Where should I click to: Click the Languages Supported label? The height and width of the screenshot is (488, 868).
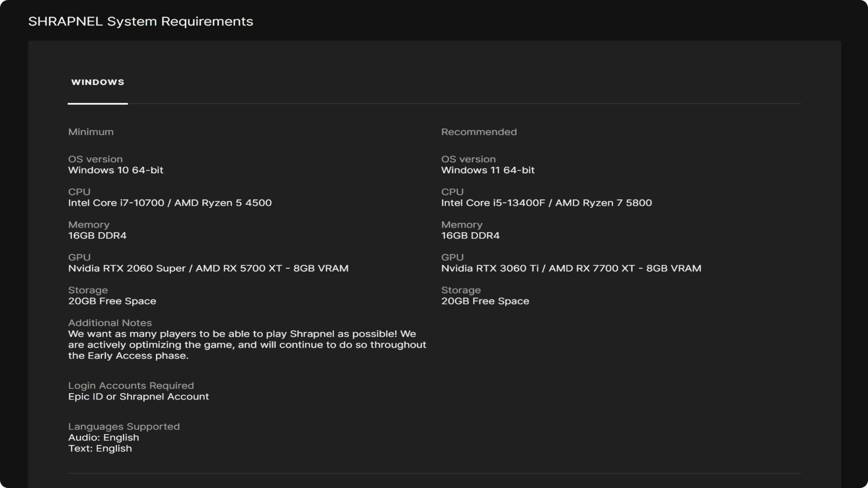click(x=124, y=427)
